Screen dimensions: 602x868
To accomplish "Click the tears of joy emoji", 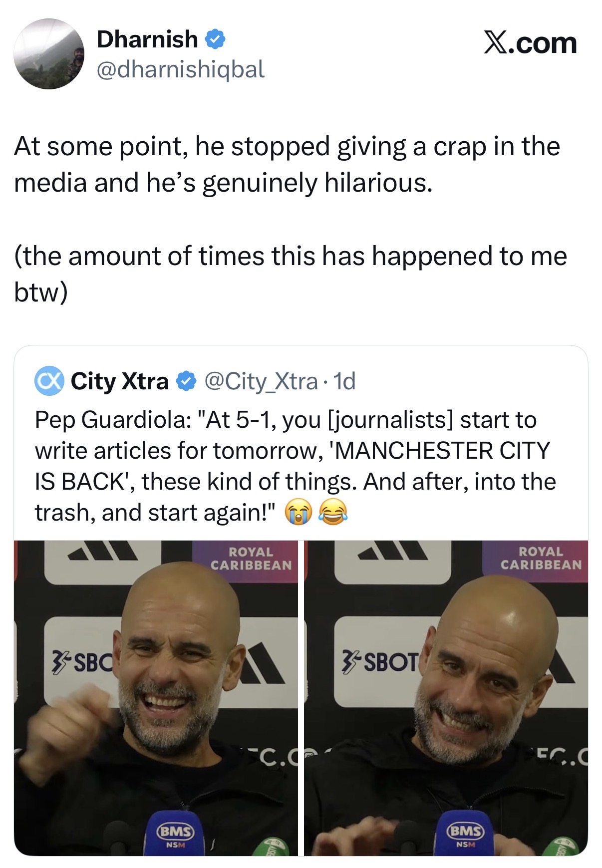I will pyautogui.click(x=332, y=513).
